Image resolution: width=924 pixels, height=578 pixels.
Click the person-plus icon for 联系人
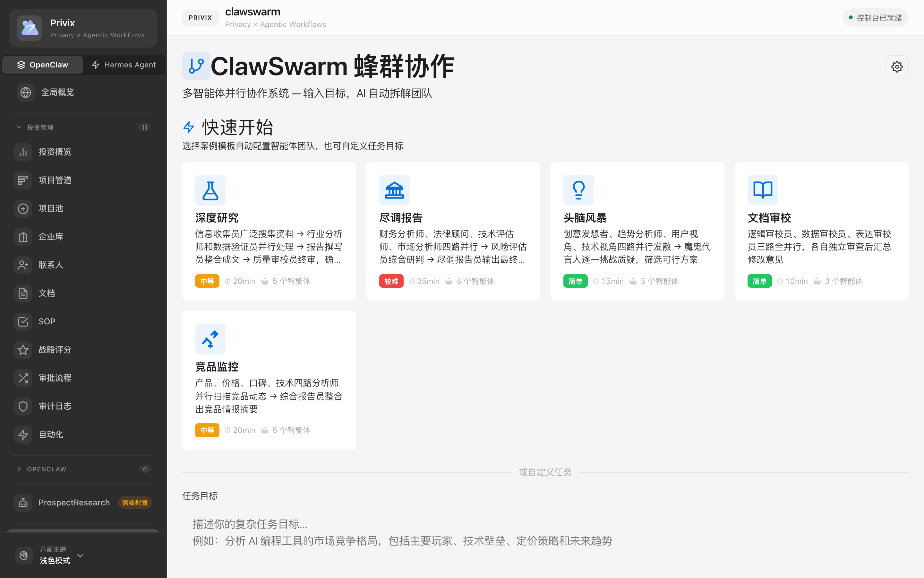click(23, 265)
